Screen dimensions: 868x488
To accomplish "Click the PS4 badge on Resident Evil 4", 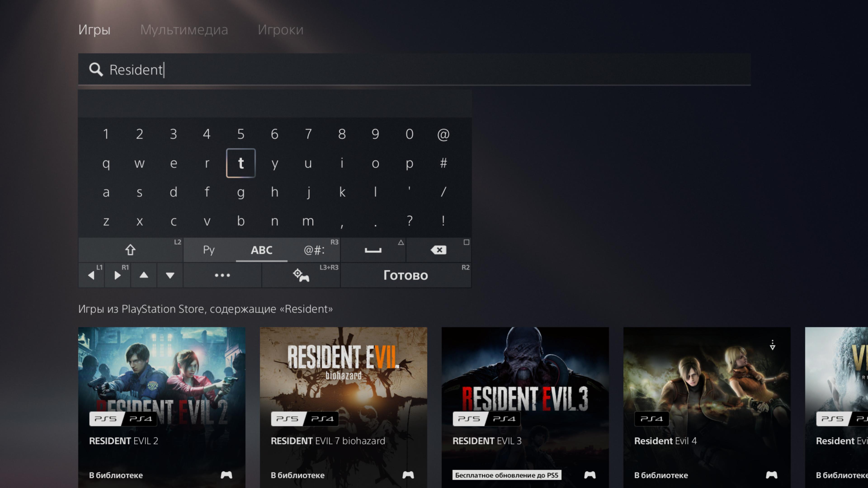I will 652,419.
